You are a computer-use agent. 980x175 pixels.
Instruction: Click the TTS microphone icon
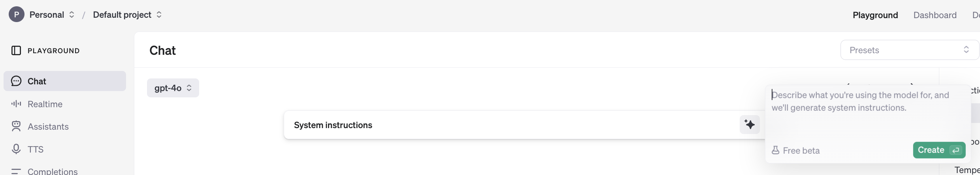pyautogui.click(x=16, y=149)
